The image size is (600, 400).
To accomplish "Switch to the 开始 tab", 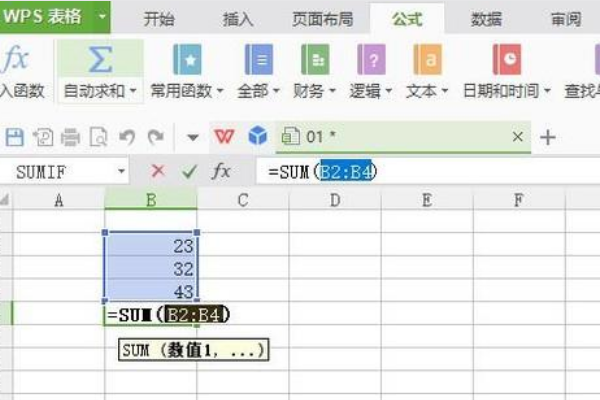I will click(x=159, y=19).
